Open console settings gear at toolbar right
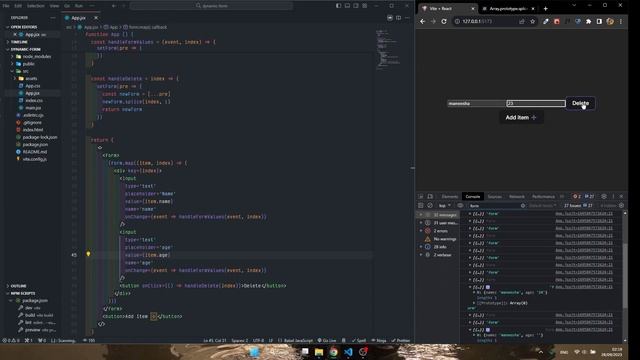This screenshot has height=360, width=640. coord(621,206)
